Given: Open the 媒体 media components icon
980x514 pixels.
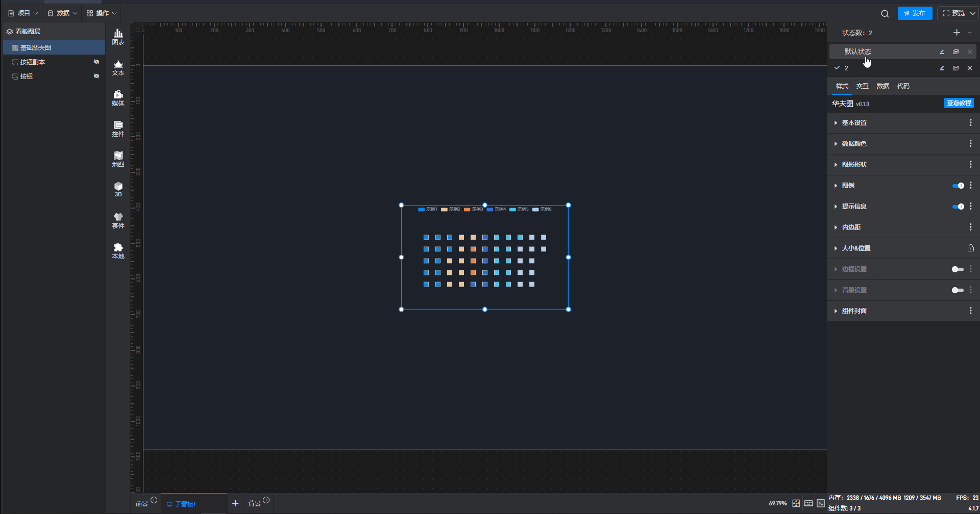Looking at the screenshot, I should coord(118,98).
